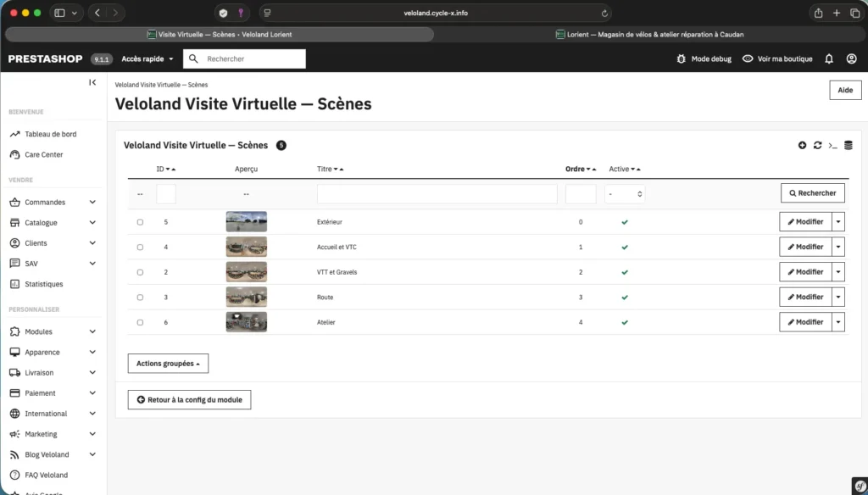Toggle active status of Atelier scene
The height and width of the screenshot is (495, 868).
(x=625, y=322)
